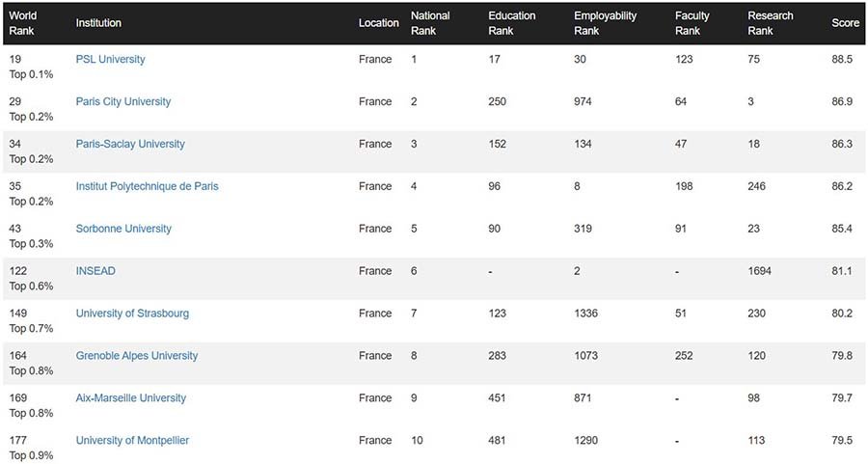Sort table by Score header
868x464 pixels.
pos(845,23)
